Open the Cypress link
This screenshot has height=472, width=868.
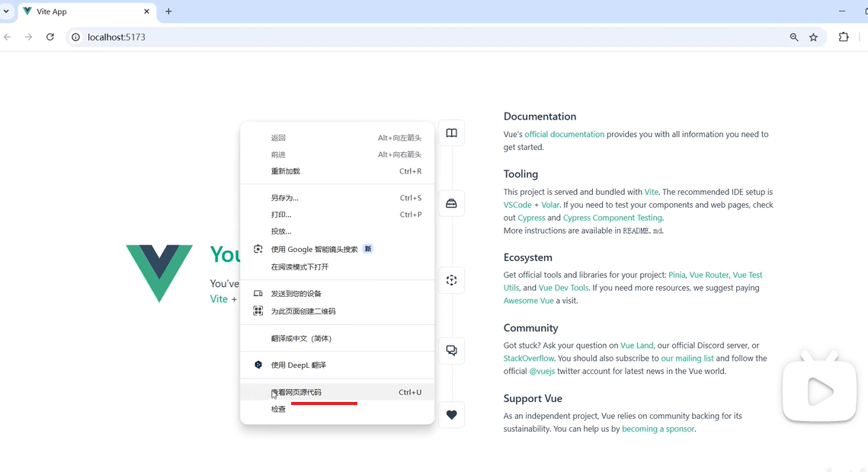(531, 218)
